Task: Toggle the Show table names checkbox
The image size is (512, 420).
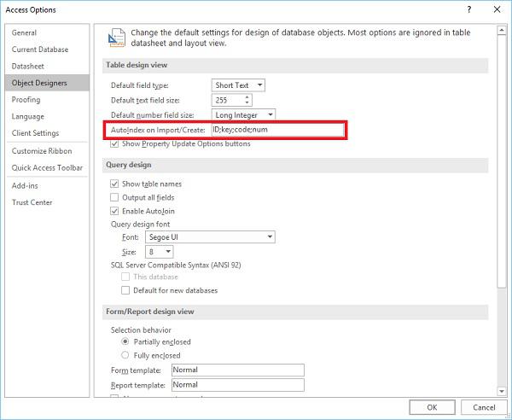Action: [115, 184]
